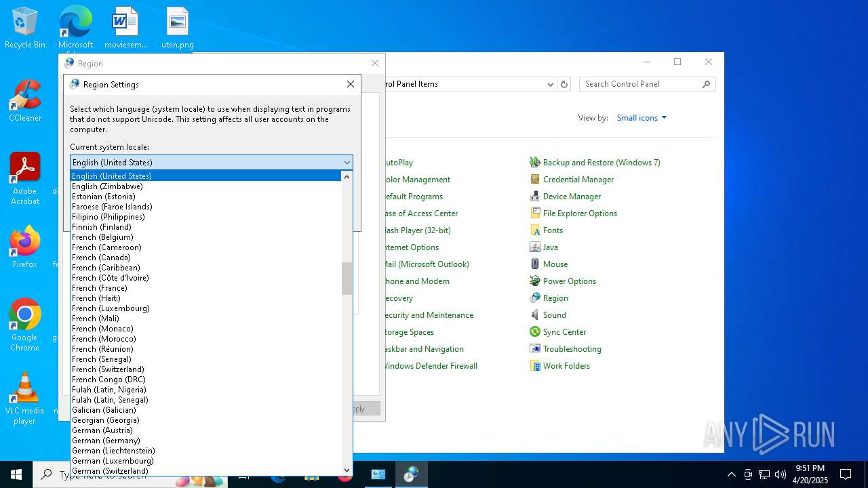This screenshot has width=868, height=488.
Task: Open the Device Manager icon
Action: [x=535, y=197]
